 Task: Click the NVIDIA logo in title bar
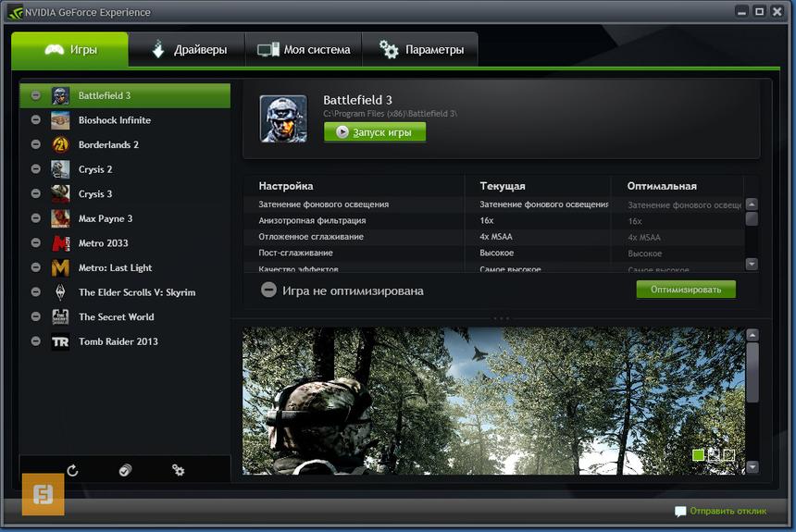pyautogui.click(x=15, y=12)
